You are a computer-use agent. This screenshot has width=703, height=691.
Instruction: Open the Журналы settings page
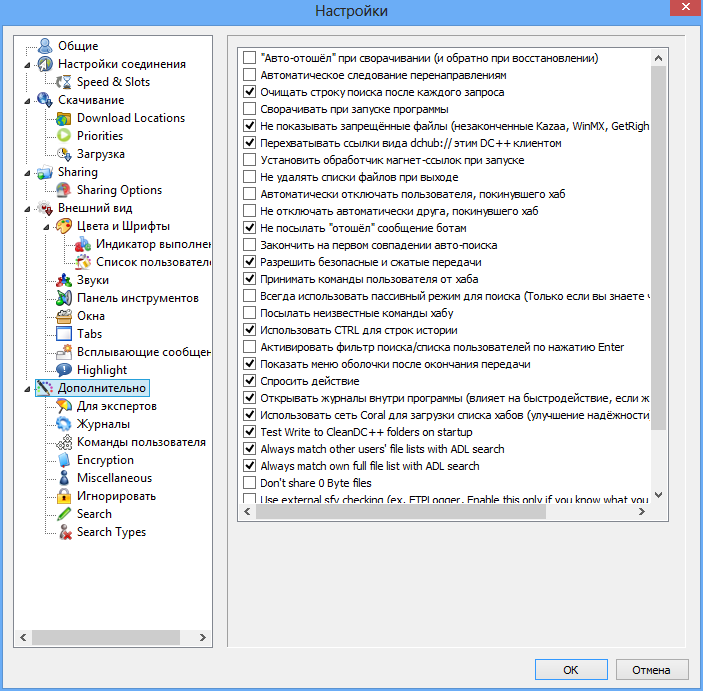[x=103, y=424]
